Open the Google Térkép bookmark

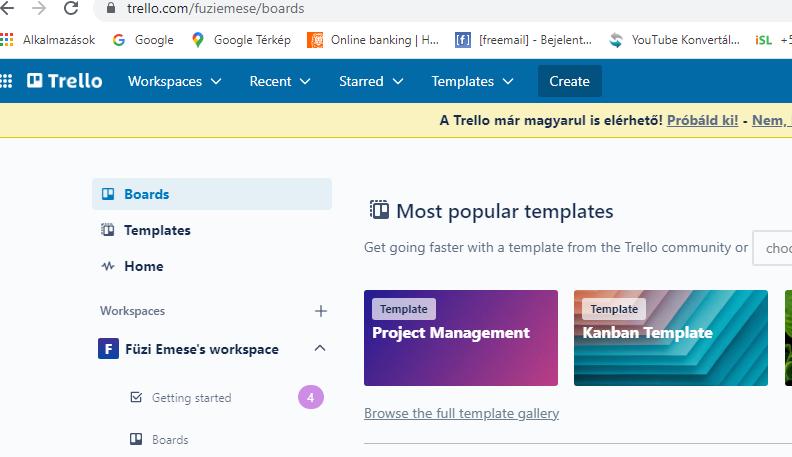241,40
